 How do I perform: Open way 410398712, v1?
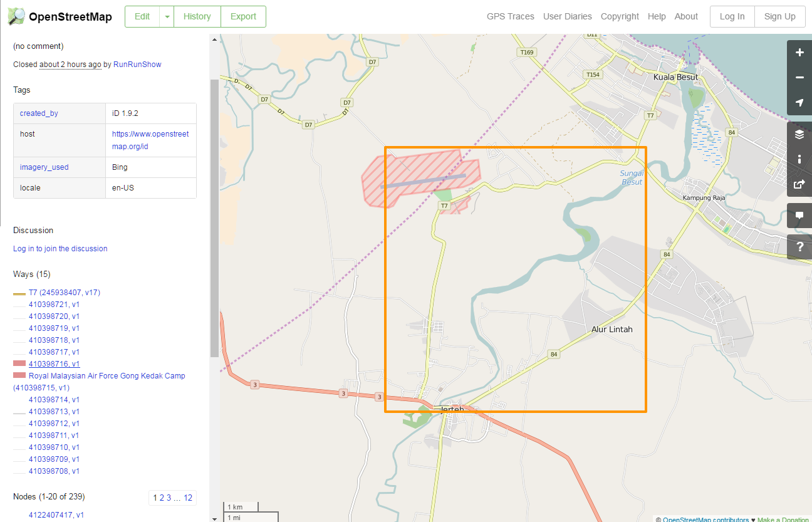point(54,424)
